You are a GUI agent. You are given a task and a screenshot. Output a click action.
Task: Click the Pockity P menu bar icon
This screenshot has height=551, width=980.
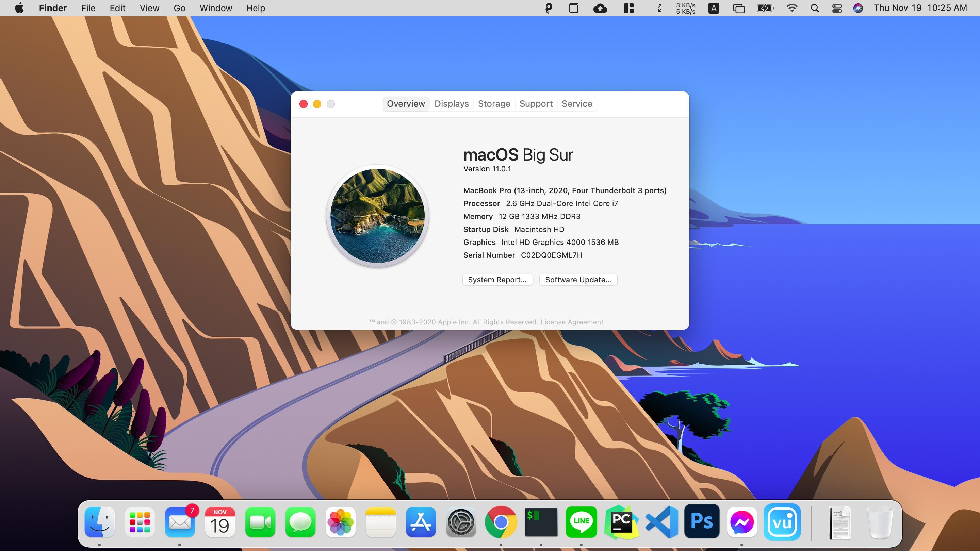tap(549, 8)
